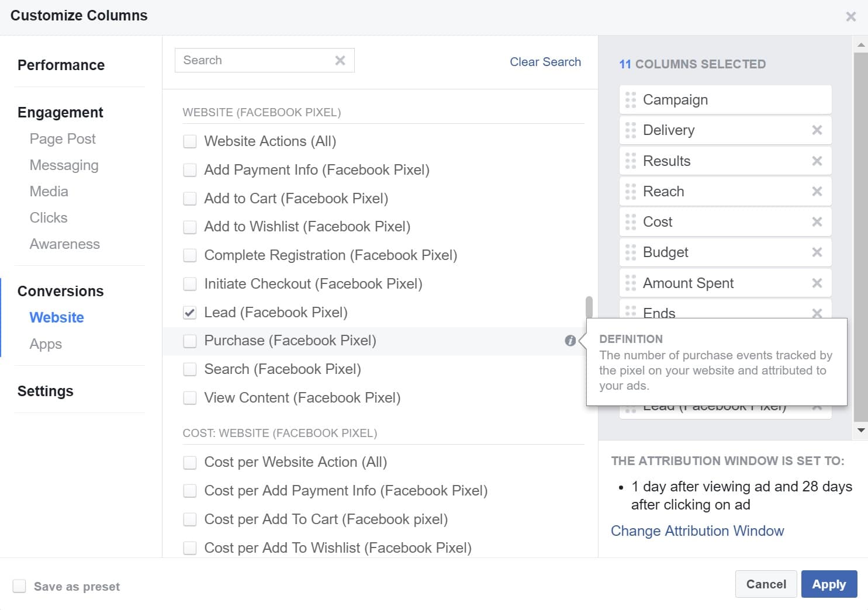Open the Settings section
The width and height of the screenshot is (868, 610).
(45, 390)
